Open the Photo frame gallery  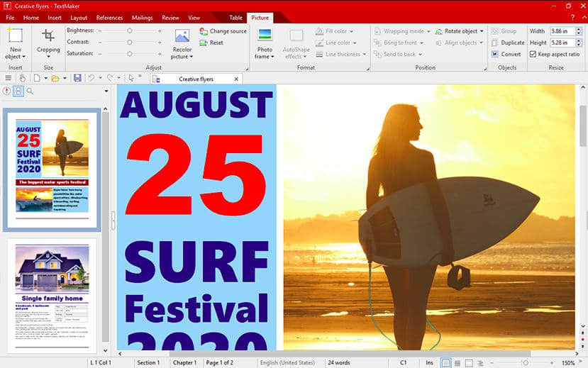(265, 44)
